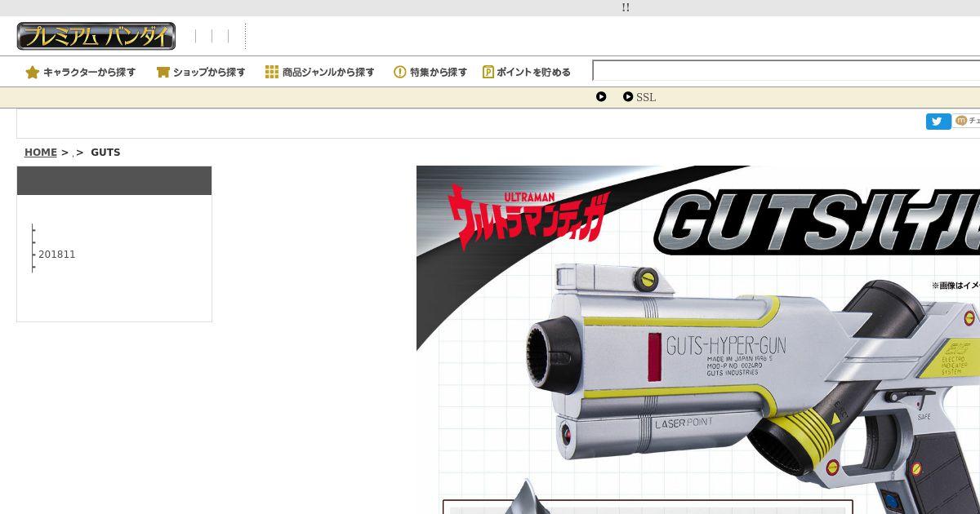Click the P point icon
Screen dimensions: 980x514
(x=488, y=72)
